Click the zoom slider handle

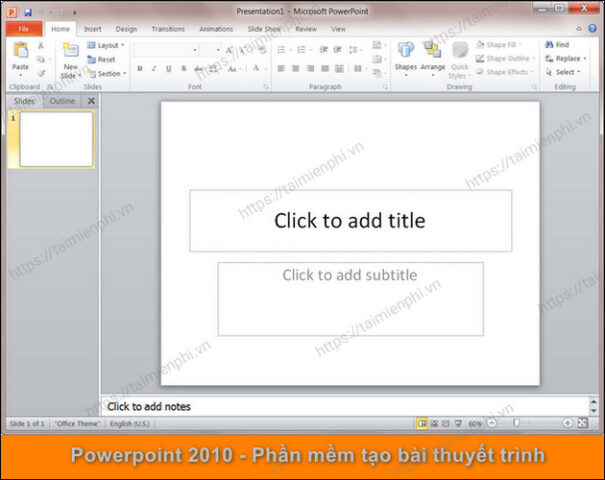pyautogui.click(x=516, y=423)
